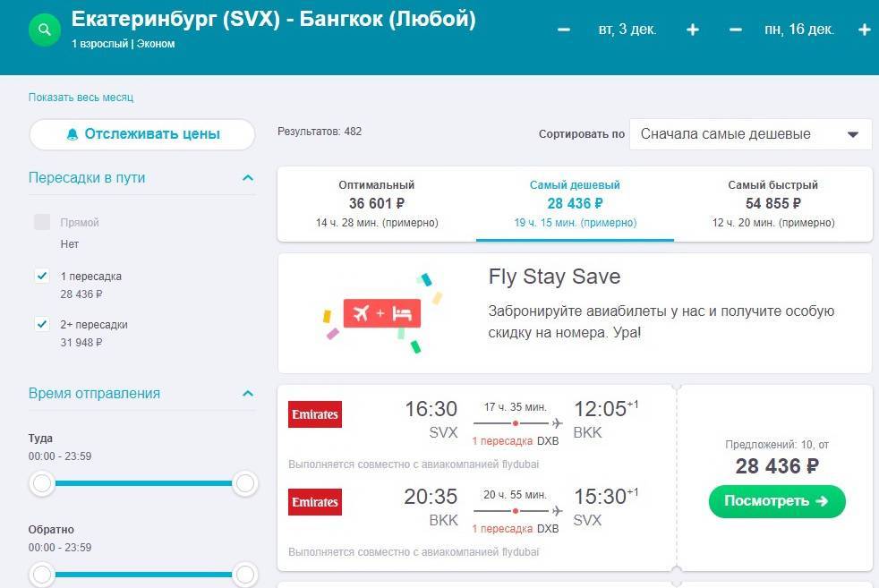Uncheck the 1 пересадка filter
Screen dimensions: 879x588
tap(42, 276)
